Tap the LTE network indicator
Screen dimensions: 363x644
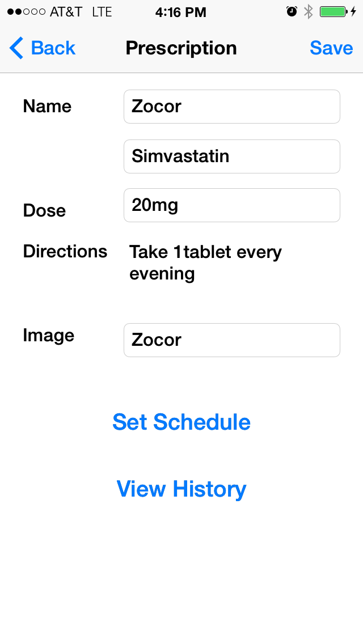tap(102, 10)
